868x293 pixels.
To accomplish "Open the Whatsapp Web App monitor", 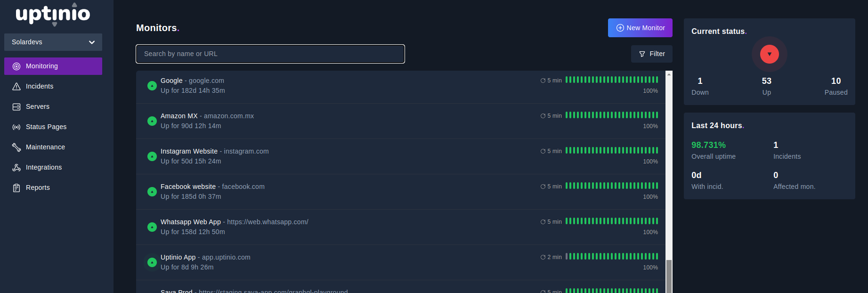I will tap(401, 227).
